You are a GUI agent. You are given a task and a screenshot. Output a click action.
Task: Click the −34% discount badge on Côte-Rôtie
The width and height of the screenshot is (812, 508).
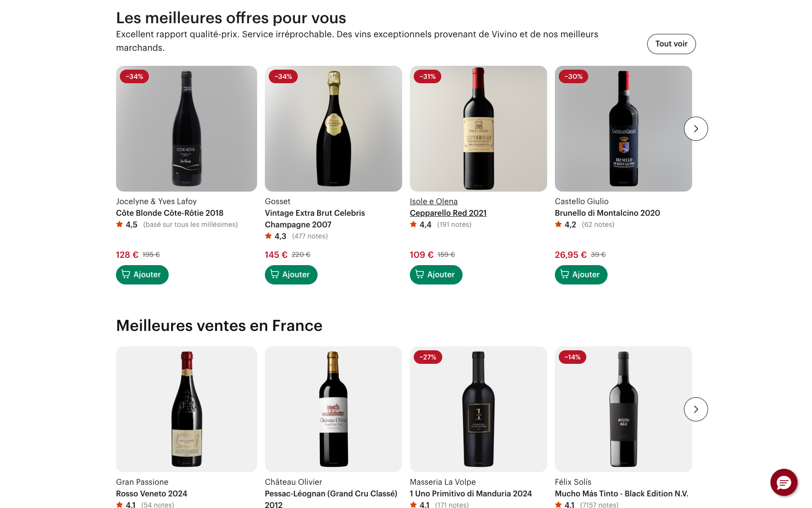click(x=134, y=76)
